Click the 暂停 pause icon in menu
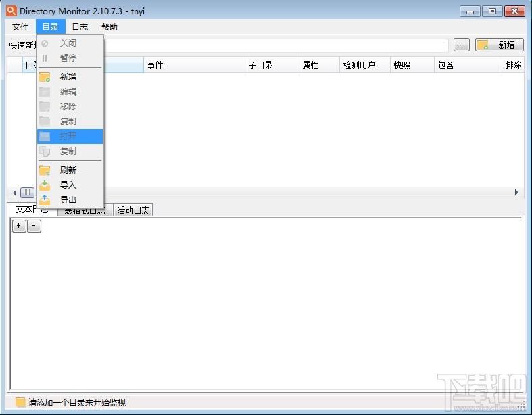 click(x=45, y=58)
